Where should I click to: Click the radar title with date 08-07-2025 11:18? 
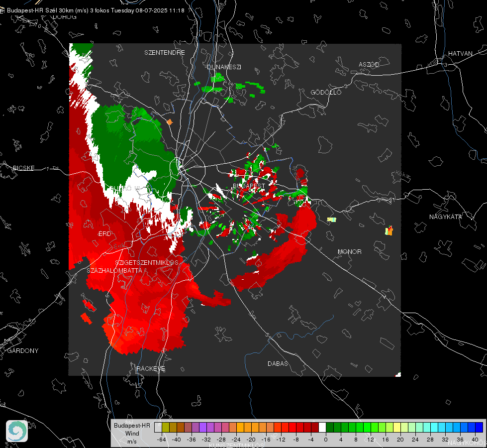(x=96, y=10)
